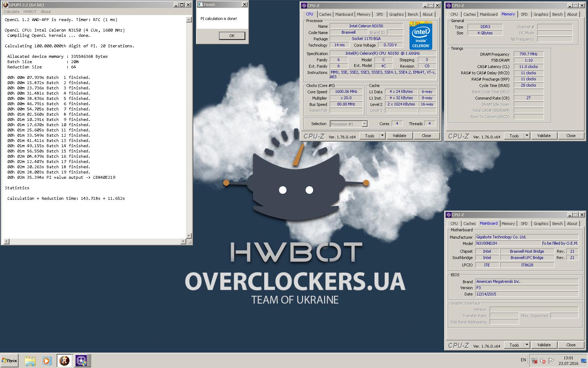This screenshot has width=588, height=368.
Task: Switch to About tab in CPU window
Action: tap(427, 14)
